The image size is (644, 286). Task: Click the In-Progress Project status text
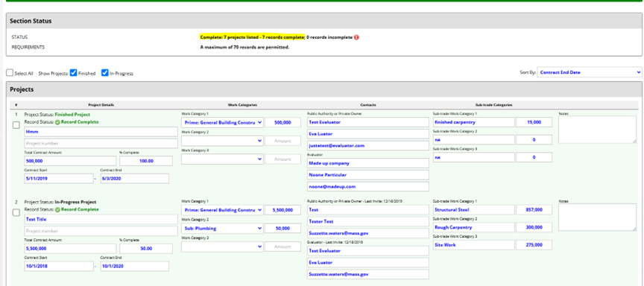tap(75, 203)
